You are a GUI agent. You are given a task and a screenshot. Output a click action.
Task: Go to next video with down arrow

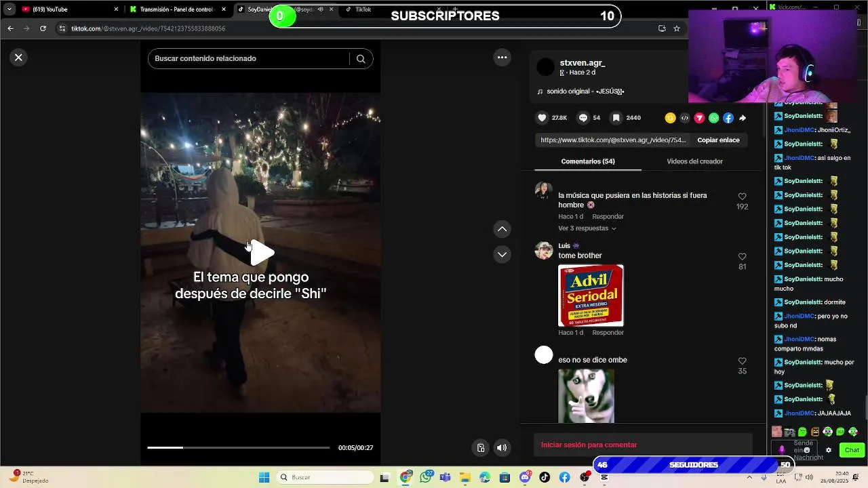coord(502,255)
